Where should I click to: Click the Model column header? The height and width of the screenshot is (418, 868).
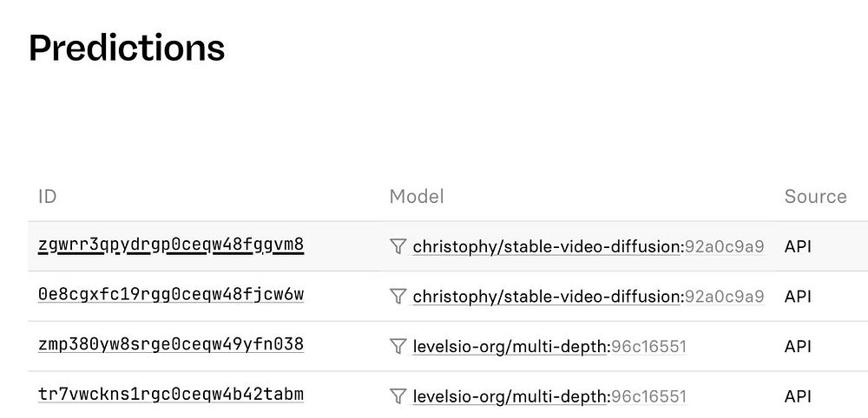click(417, 196)
